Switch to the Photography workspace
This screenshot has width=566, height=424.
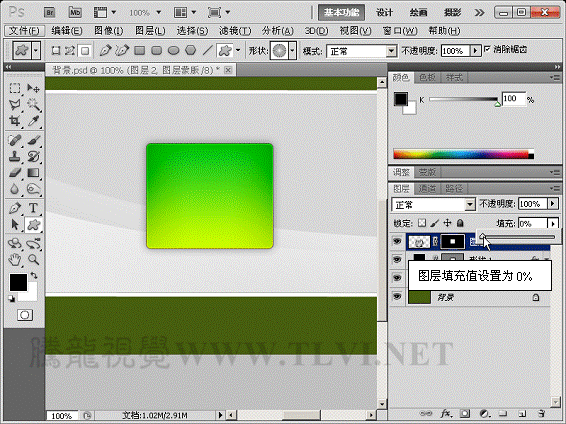click(452, 13)
